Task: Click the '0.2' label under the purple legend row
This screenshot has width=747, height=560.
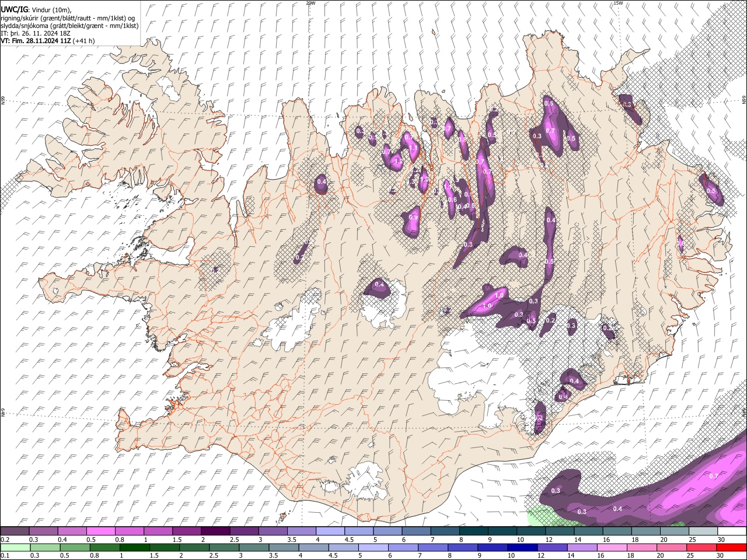Action: 5,540
